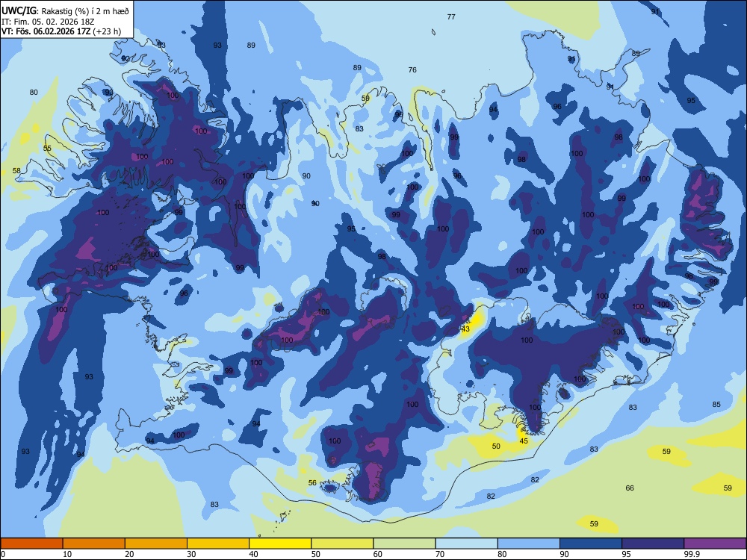Select the dark indigo 95–99.9 legend swatch
The width and height of the screenshot is (747, 560).
pos(653,544)
